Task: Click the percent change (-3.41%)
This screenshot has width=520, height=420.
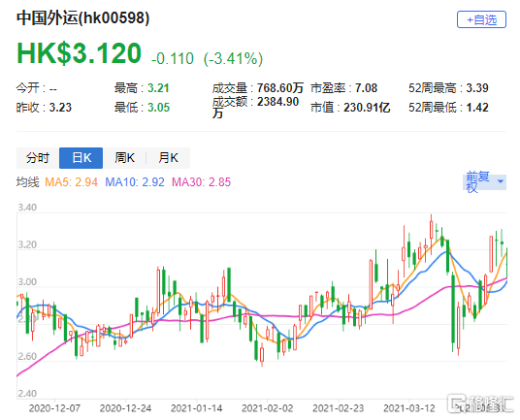Action: [234, 58]
